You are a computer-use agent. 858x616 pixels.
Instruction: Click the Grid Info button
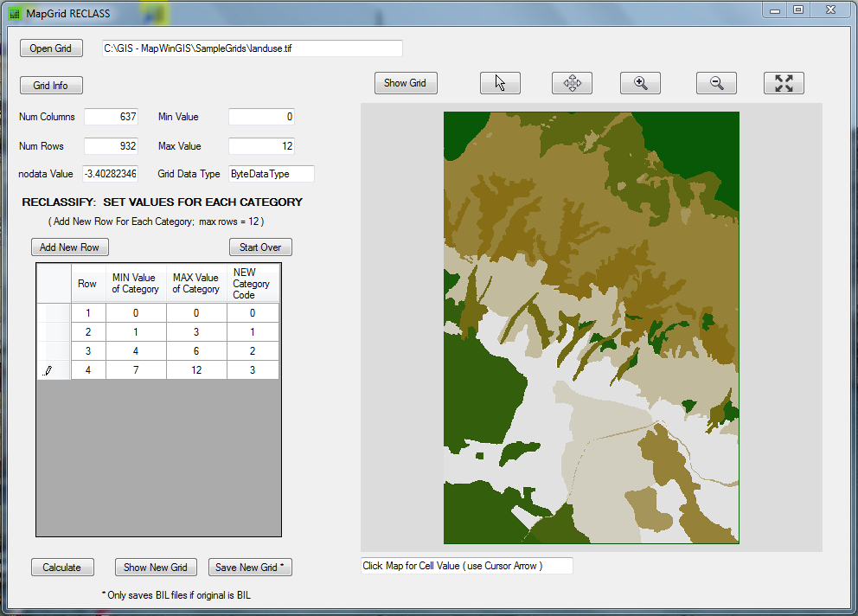[51, 86]
